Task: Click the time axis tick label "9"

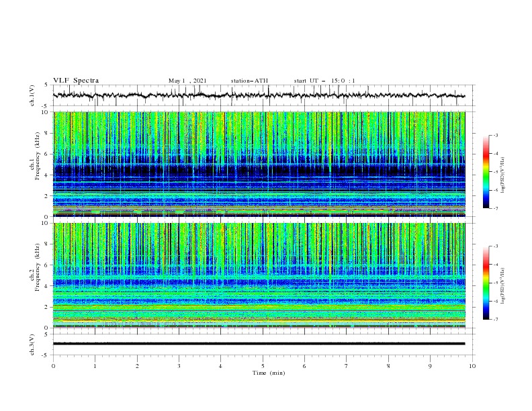Action: pyautogui.click(x=430, y=366)
